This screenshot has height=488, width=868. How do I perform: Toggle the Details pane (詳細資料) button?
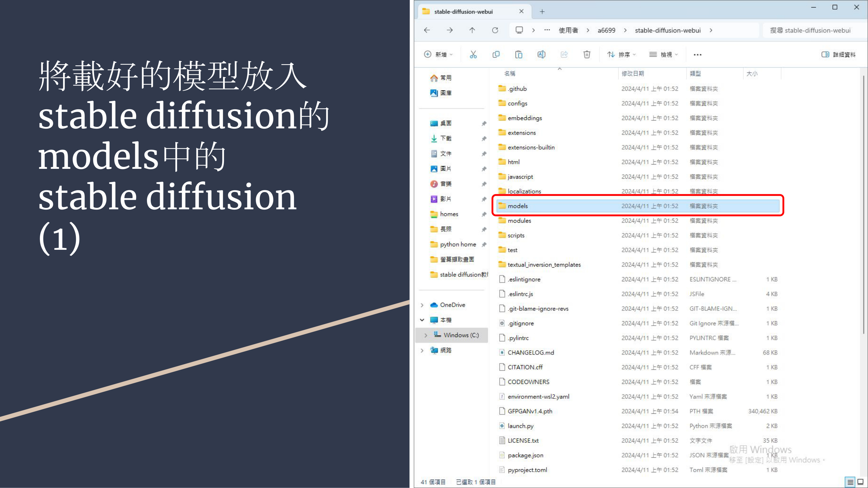pos(838,55)
